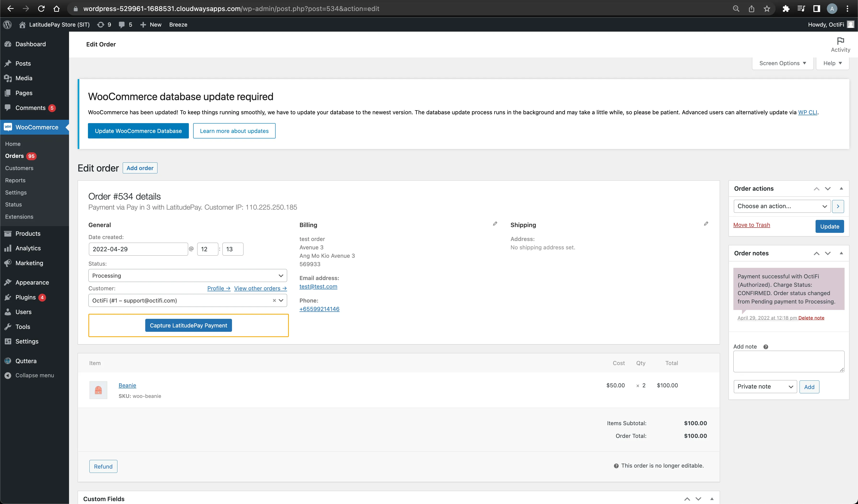
Task: Focus the Add note text area
Action: point(789,361)
